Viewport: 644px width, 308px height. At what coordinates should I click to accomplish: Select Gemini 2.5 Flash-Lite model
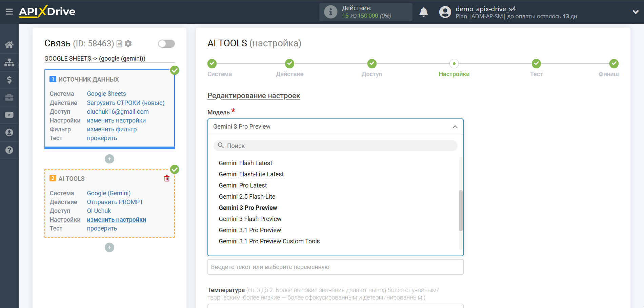click(247, 197)
